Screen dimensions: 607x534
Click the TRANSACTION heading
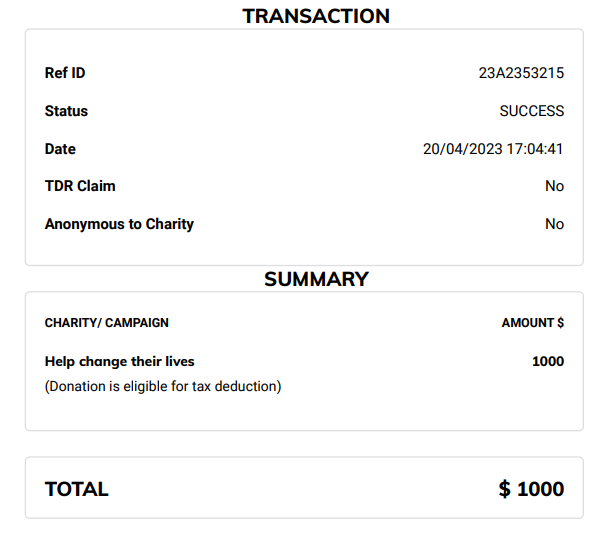click(x=316, y=16)
